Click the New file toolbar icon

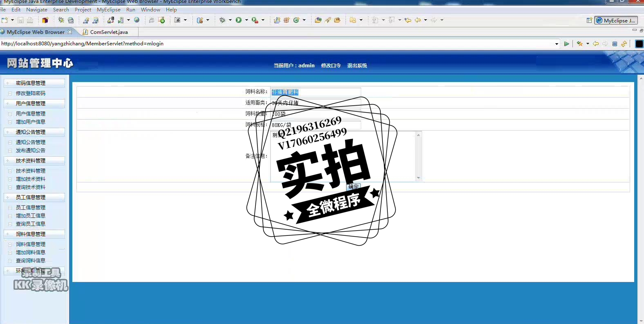tap(4, 20)
